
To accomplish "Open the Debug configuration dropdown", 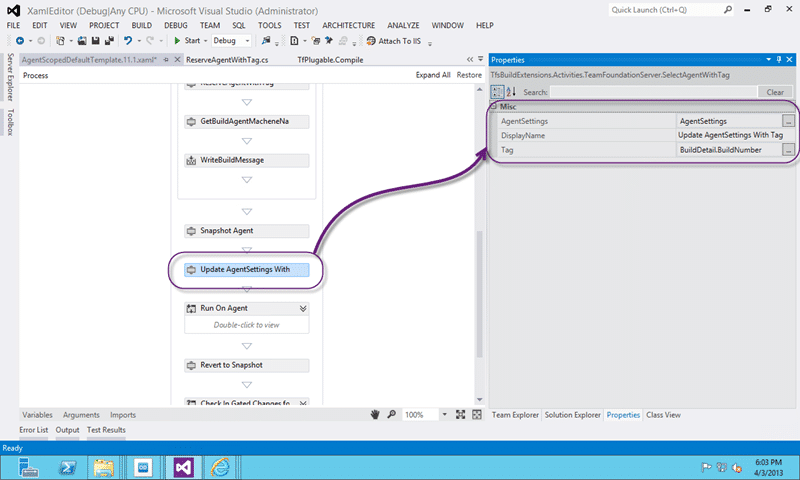I will click(x=247, y=41).
